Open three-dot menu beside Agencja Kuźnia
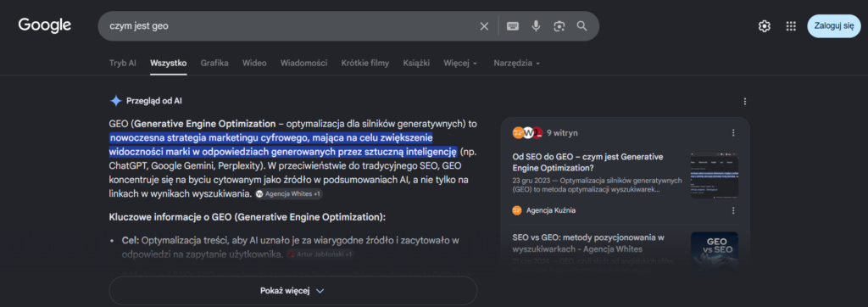The height and width of the screenshot is (307, 868). (733, 210)
